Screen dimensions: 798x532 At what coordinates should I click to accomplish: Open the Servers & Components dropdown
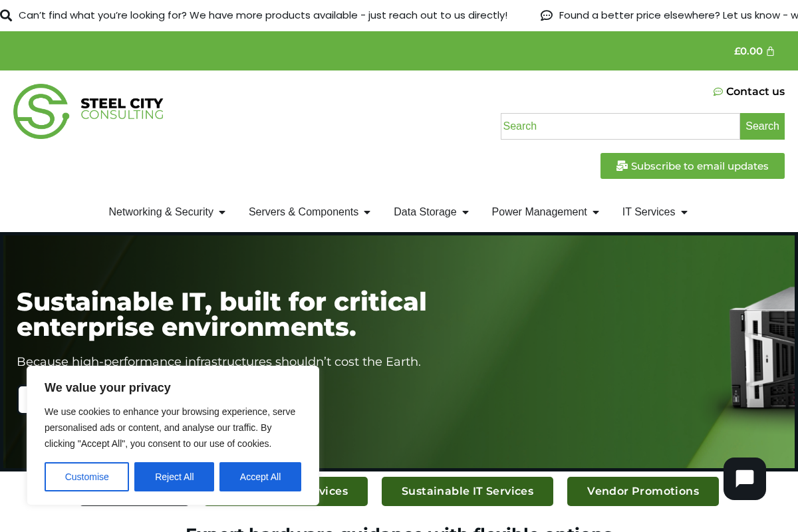click(x=309, y=212)
